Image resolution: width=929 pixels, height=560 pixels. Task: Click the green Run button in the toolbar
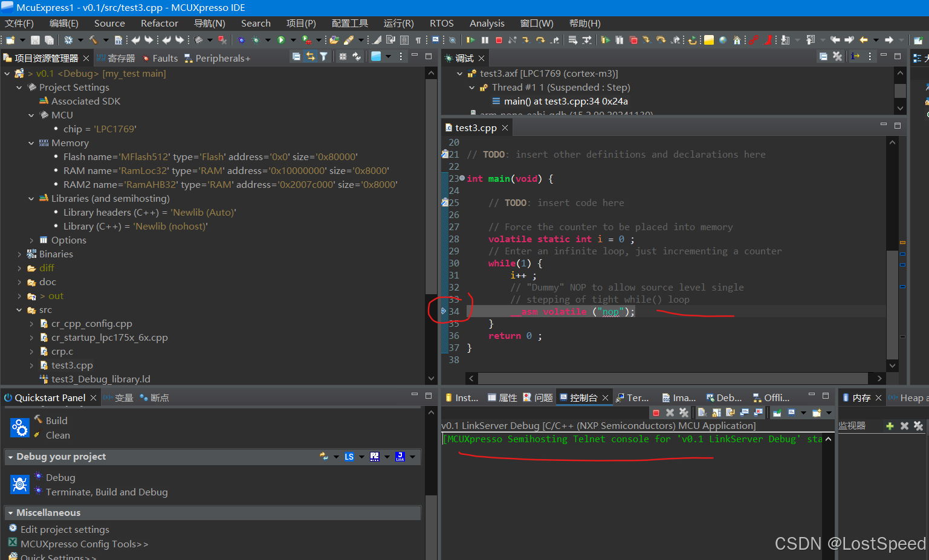pyautogui.click(x=281, y=40)
